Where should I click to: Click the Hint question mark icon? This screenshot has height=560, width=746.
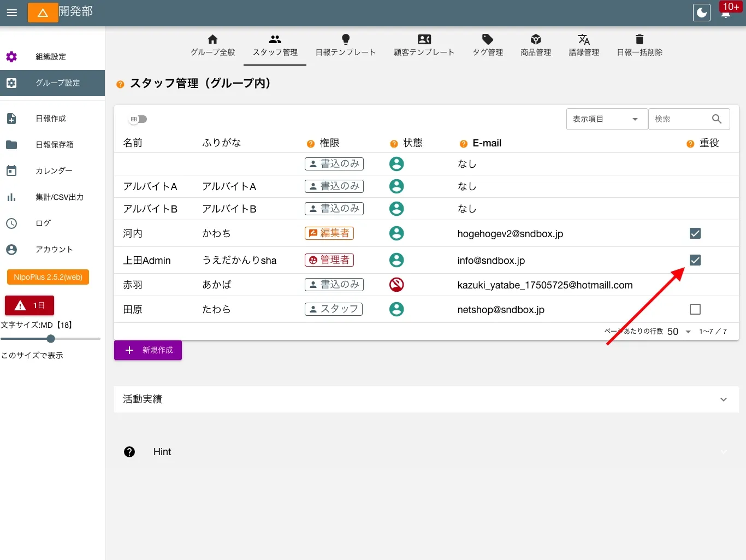(129, 452)
